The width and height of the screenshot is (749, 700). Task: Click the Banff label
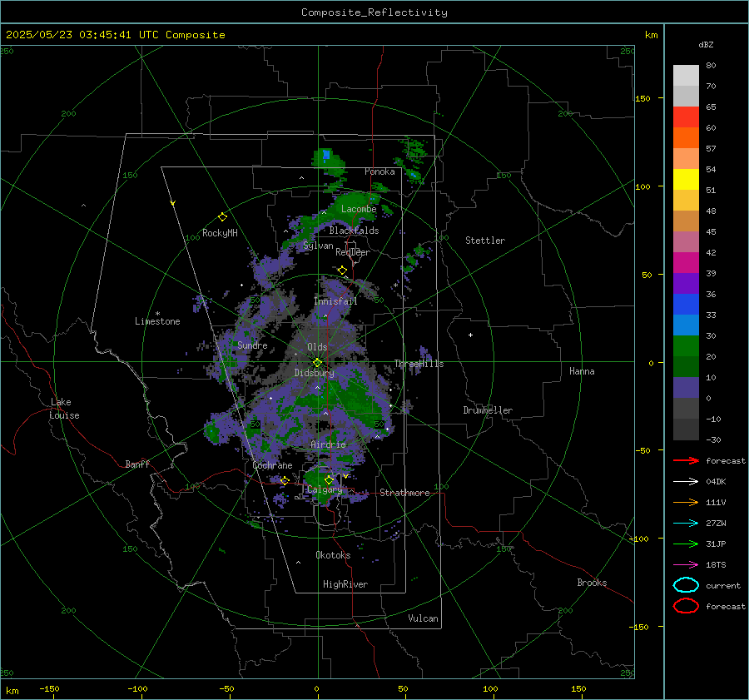[137, 464]
